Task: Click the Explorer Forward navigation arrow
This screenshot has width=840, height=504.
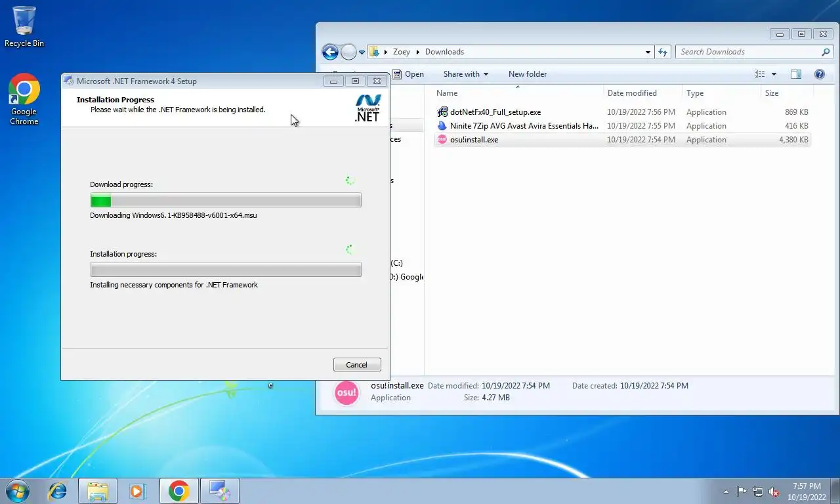Action: pos(349,52)
